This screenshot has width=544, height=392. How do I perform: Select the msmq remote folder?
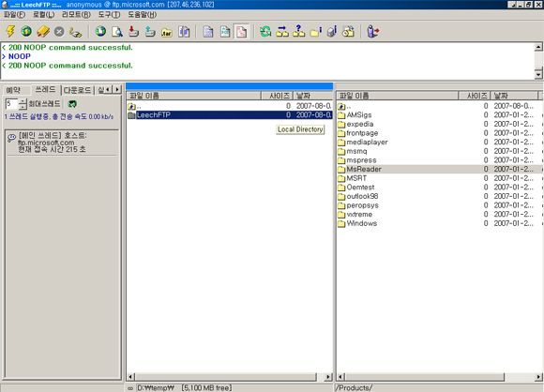tap(439, 151)
